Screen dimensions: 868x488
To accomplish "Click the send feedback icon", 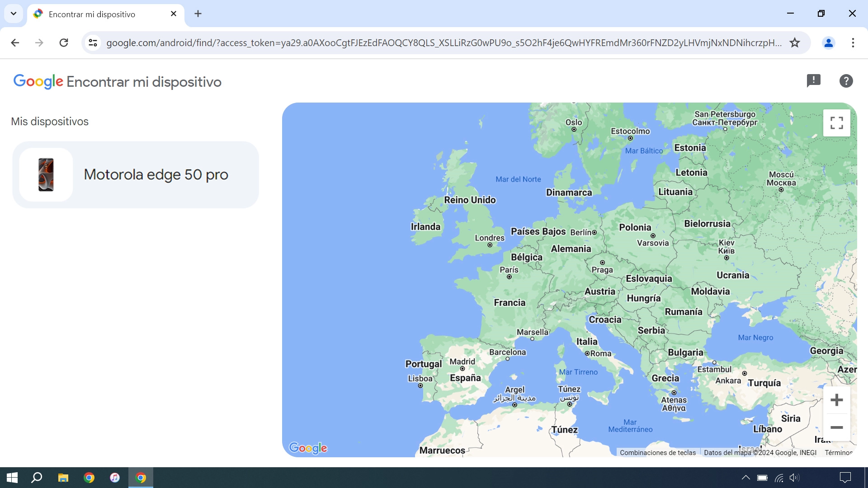I will point(813,81).
